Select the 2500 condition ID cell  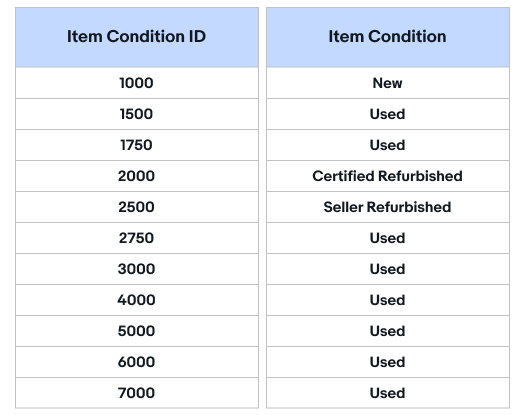click(137, 207)
